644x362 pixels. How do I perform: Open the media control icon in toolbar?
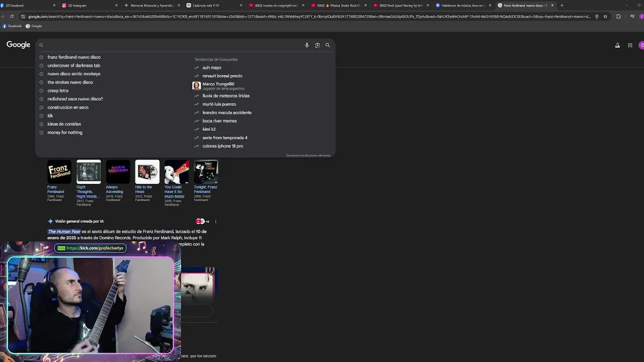click(632, 17)
